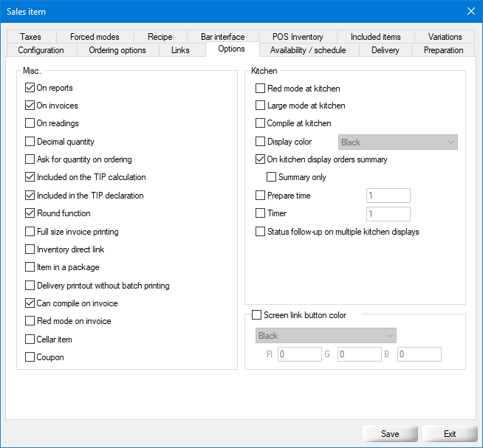Turn on Cellar item option

tap(30, 340)
